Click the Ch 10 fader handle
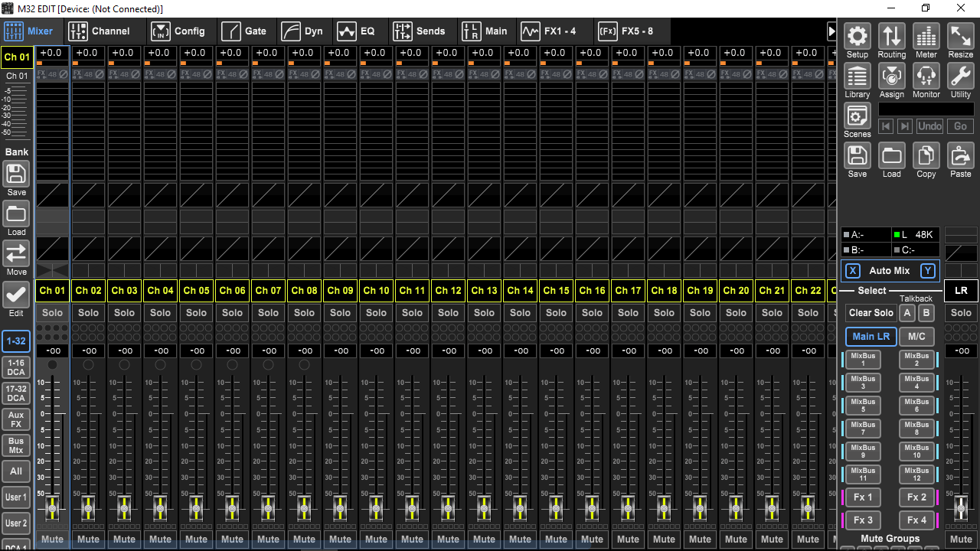Screen dimensions: 980x551 376,507
